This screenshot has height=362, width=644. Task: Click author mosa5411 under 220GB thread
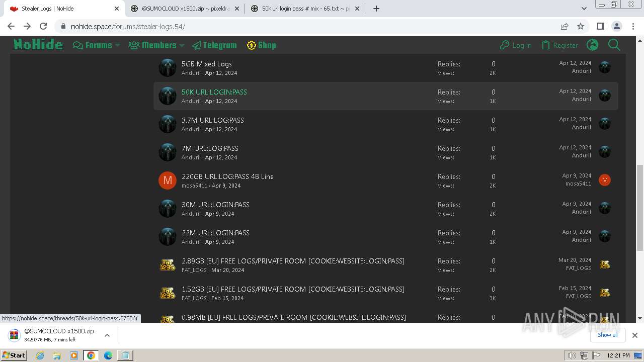coord(194,186)
